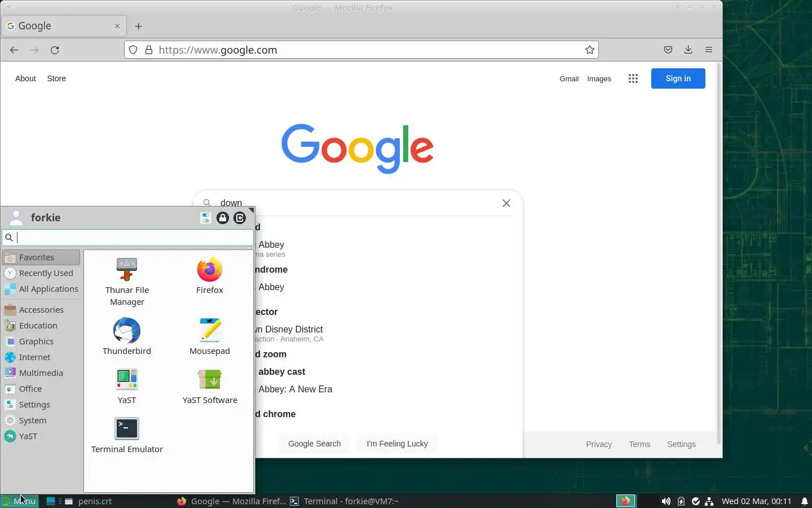Select Recently Used category
Image resolution: width=812 pixels, height=508 pixels.
(x=41, y=273)
